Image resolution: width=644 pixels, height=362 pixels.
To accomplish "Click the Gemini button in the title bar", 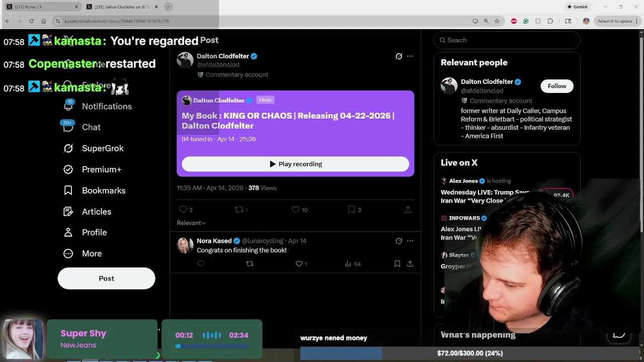I will pyautogui.click(x=577, y=7).
